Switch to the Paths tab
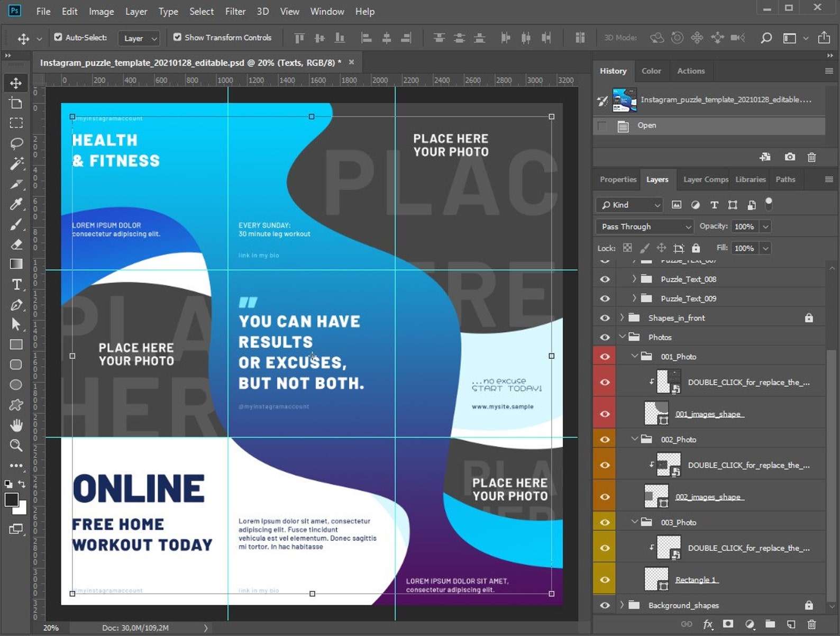This screenshot has height=636, width=840. [785, 179]
